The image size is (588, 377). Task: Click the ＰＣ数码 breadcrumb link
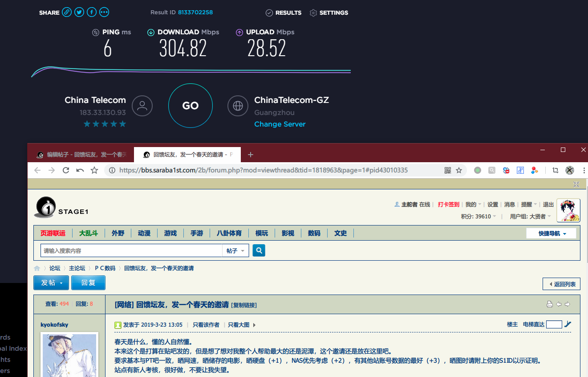[105, 268]
